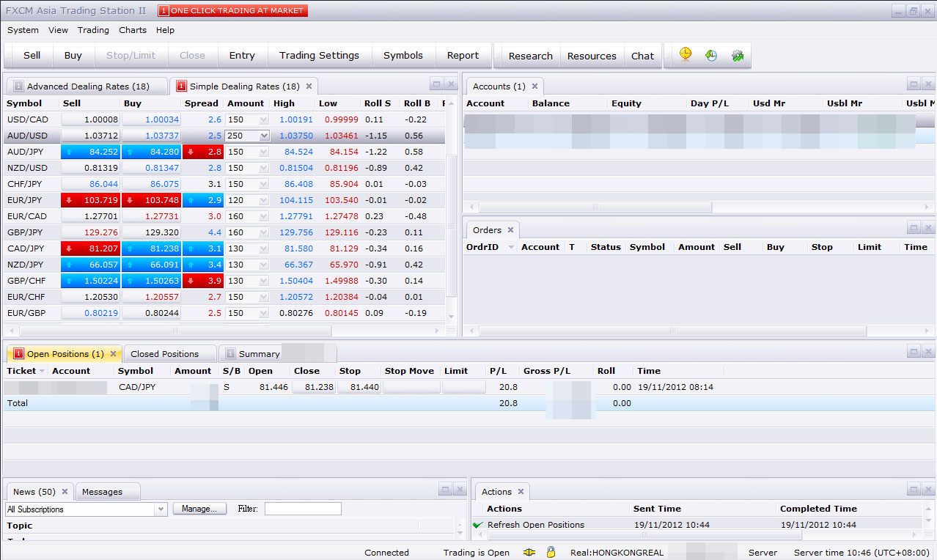This screenshot has width=937, height=560.
Task: Click the connection plug icon in status bar
Action: [x=529, y=552]
